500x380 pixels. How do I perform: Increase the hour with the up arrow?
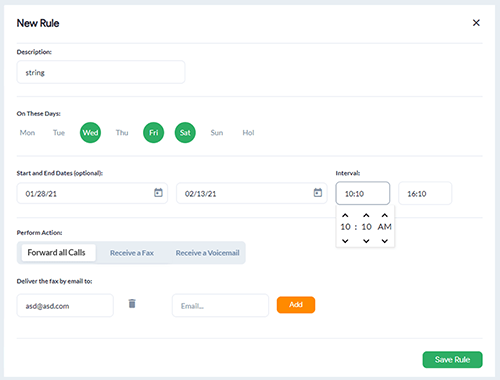tap(345, 215)
